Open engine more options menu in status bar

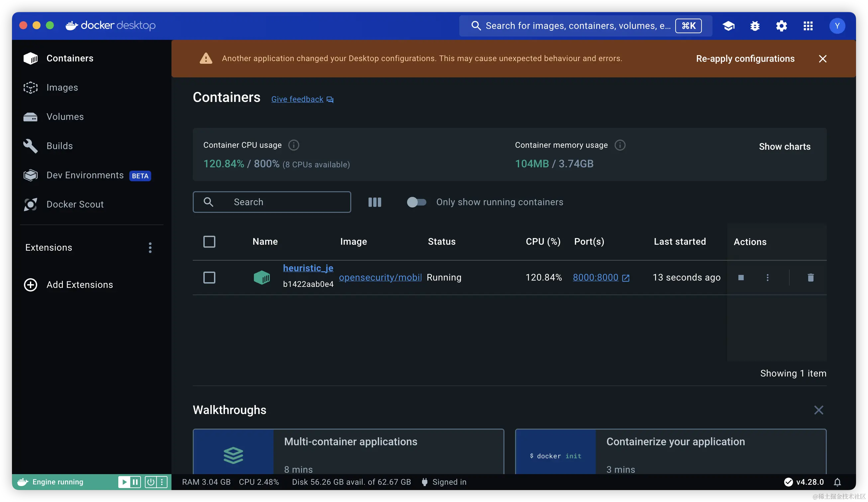162,482
